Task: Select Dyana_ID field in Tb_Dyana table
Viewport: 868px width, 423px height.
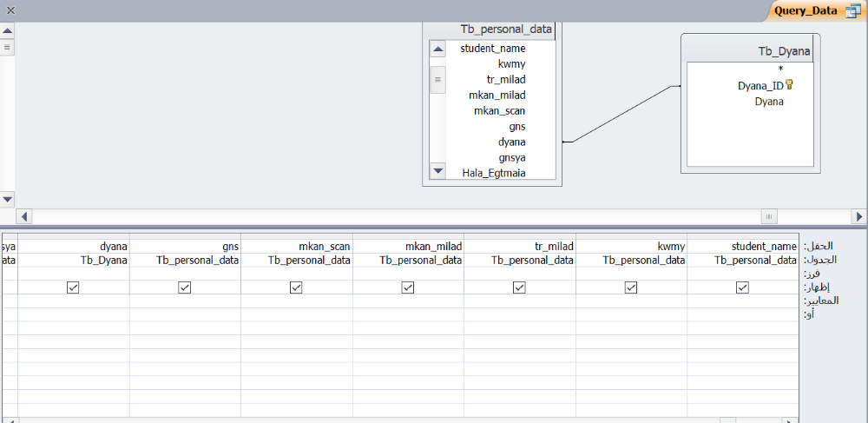Action: 760,86
